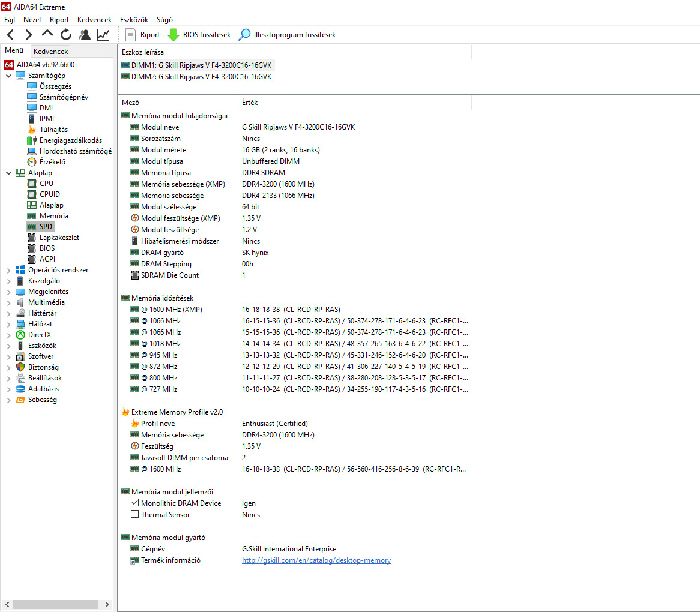Open the gskill.com product link
The height and width of the screenshot is (612, 700).
coord(316,560)
